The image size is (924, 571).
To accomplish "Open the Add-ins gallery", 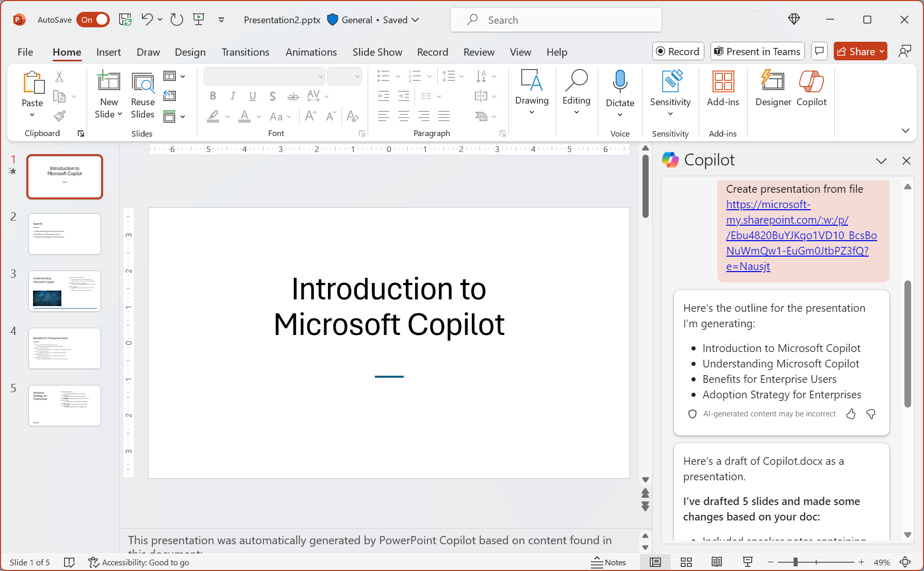I will (723, 89).
